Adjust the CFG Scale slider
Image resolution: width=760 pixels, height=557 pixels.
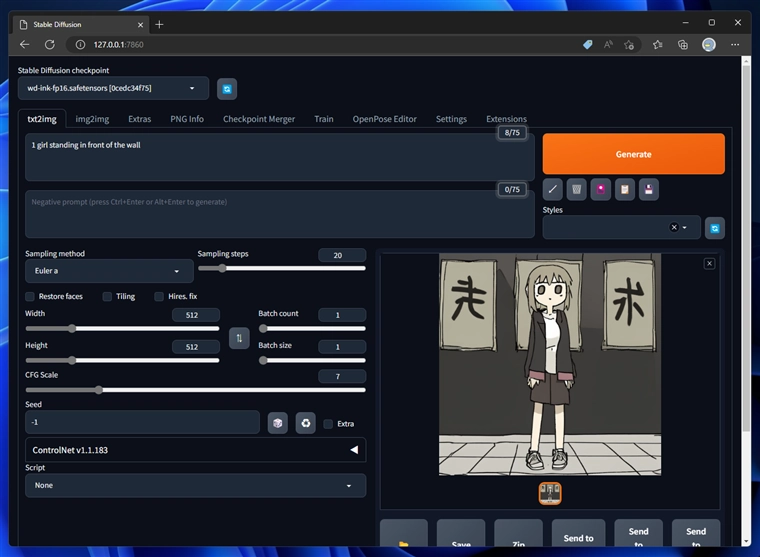pos(99,390)
